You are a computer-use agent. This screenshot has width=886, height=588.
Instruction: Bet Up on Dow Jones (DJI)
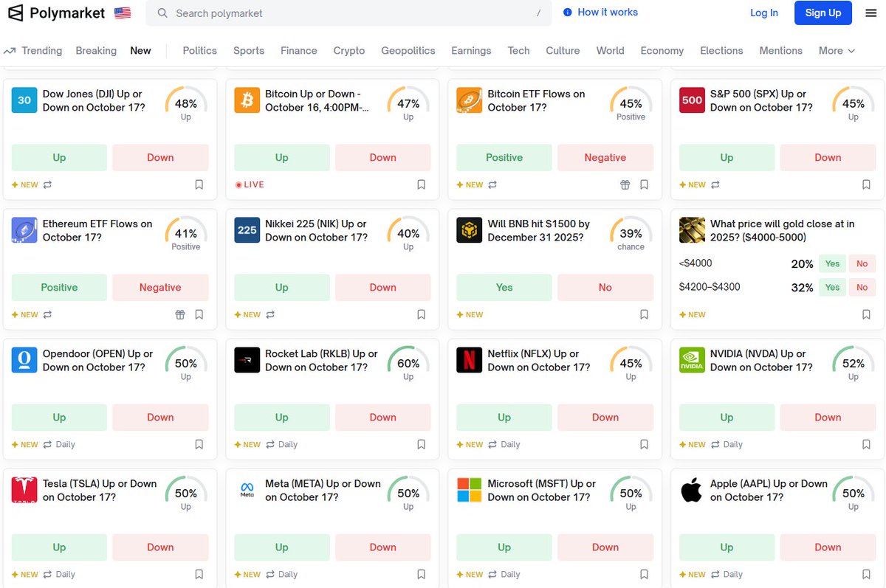59,157
